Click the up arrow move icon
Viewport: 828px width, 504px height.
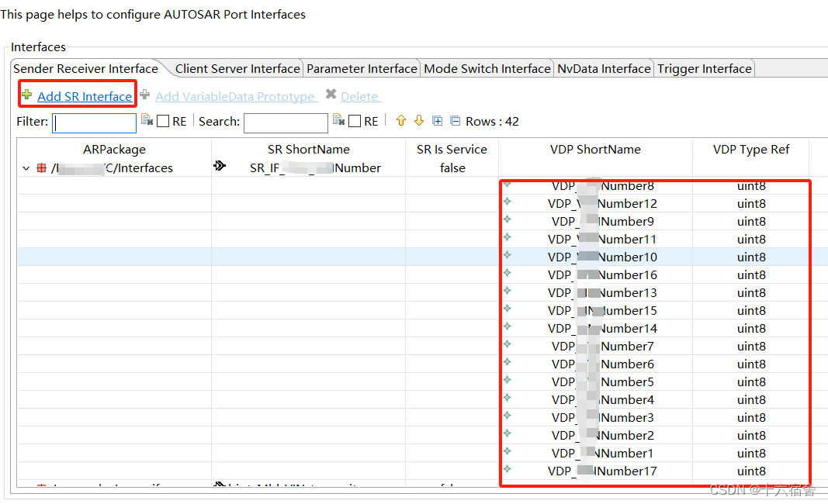click(400, 121)
